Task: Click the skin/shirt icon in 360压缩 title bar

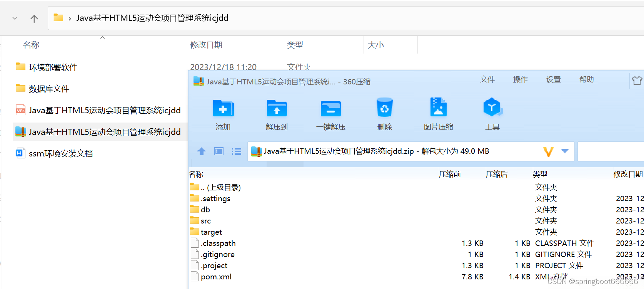Action: click(x=637, y=81)
